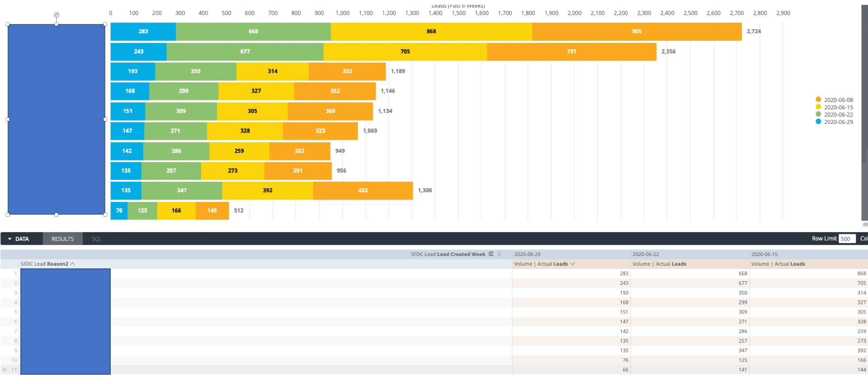
Task: Click the bottom-center resize handle of blue rectangle
Action: (56, 214)
